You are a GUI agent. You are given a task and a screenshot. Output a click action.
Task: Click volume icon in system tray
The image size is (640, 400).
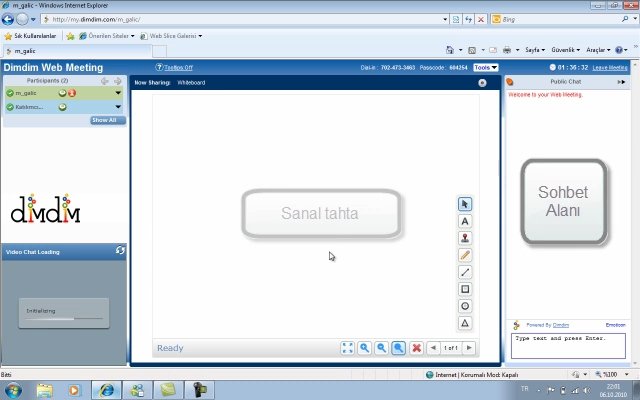587,391
